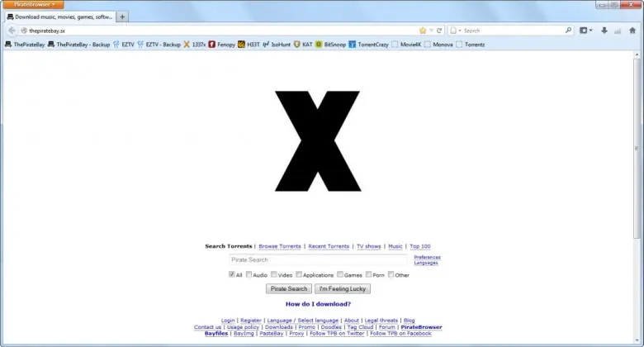Screen dimensions: 644x347
Task: Open the Login link
Action: click(228, 321)
